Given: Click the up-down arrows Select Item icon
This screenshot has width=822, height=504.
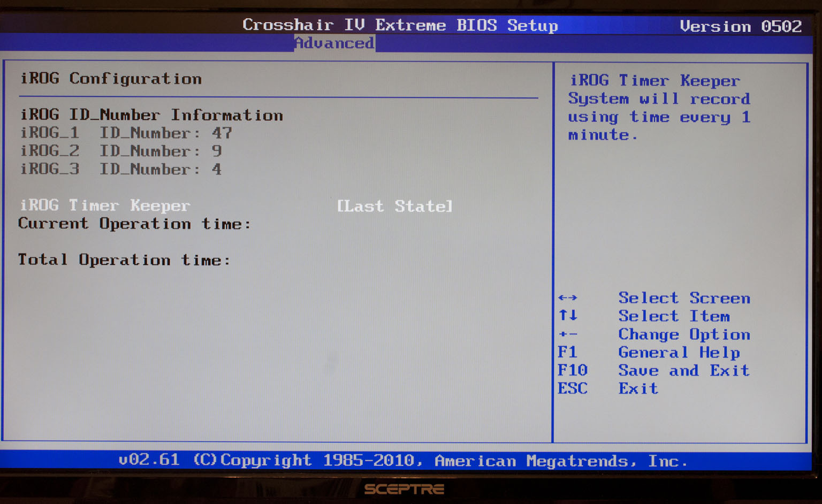Looking at the screenshot, I should pyautogui.click(x=568, y=315).
